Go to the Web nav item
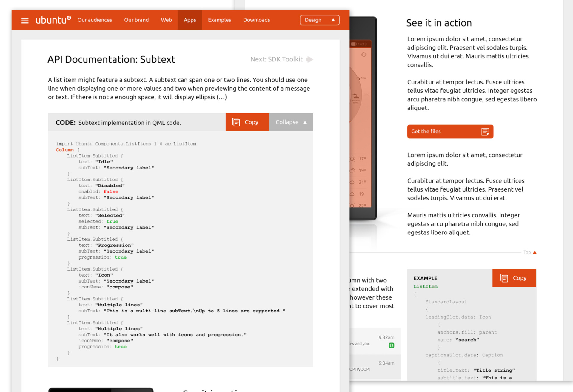The image size is (573, 392). pyautogui.click(x=166, y=20)
